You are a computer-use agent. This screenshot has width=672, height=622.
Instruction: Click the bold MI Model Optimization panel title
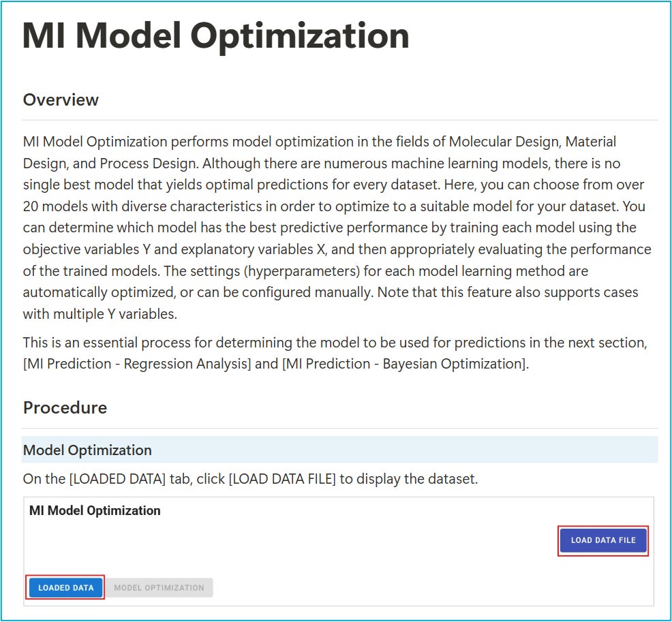(x=95, y=510)
